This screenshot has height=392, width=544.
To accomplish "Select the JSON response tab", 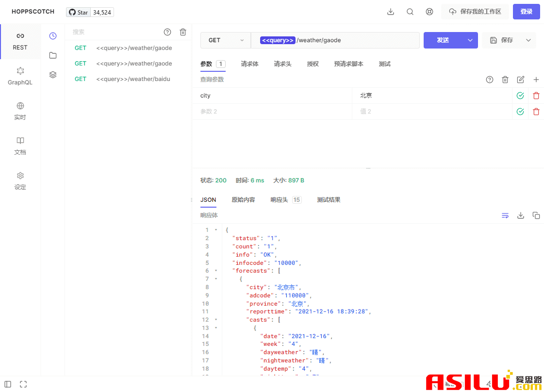I will coord(208,200).
